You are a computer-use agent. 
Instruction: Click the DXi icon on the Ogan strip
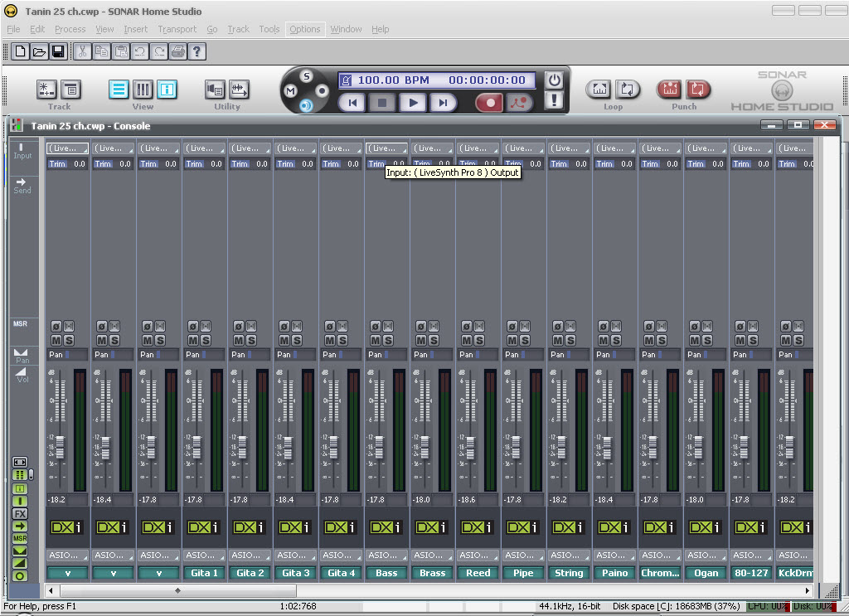tap(705, 527)
